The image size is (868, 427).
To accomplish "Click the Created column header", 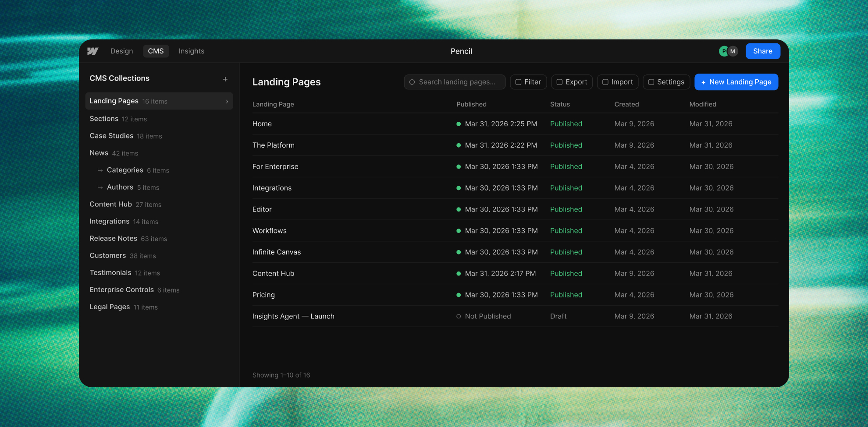I will 626,104.
